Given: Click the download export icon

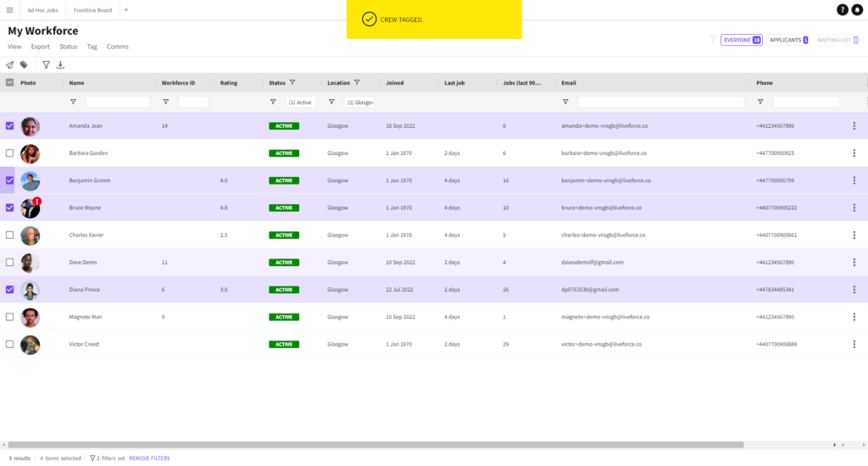Looking at the screenshot, I should tap(60, 64).
